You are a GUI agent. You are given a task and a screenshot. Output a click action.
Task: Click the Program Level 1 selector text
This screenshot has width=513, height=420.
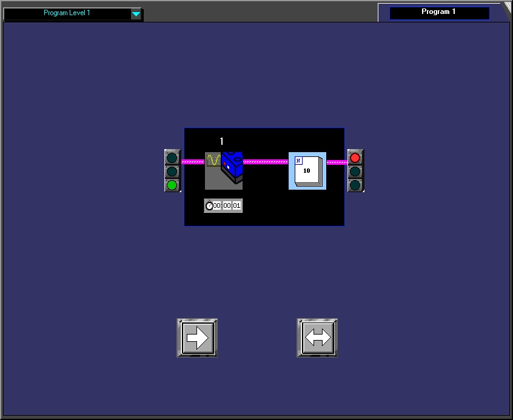(67, 13)
